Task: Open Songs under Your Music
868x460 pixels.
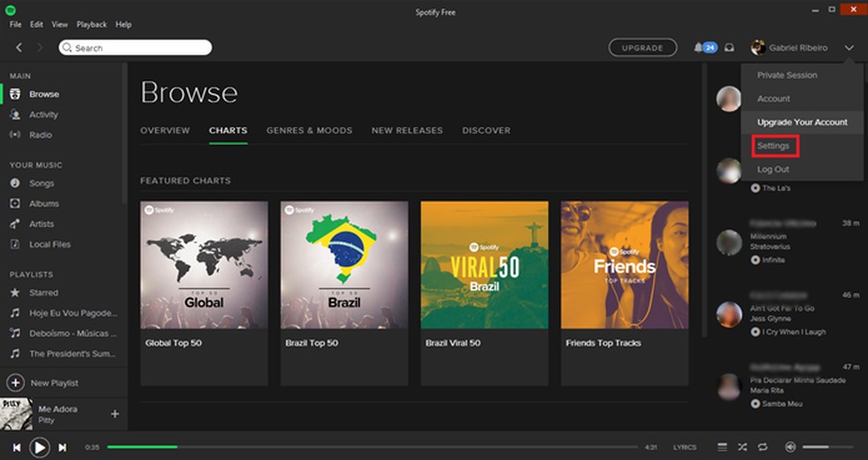Action: [x=41, y=183]
